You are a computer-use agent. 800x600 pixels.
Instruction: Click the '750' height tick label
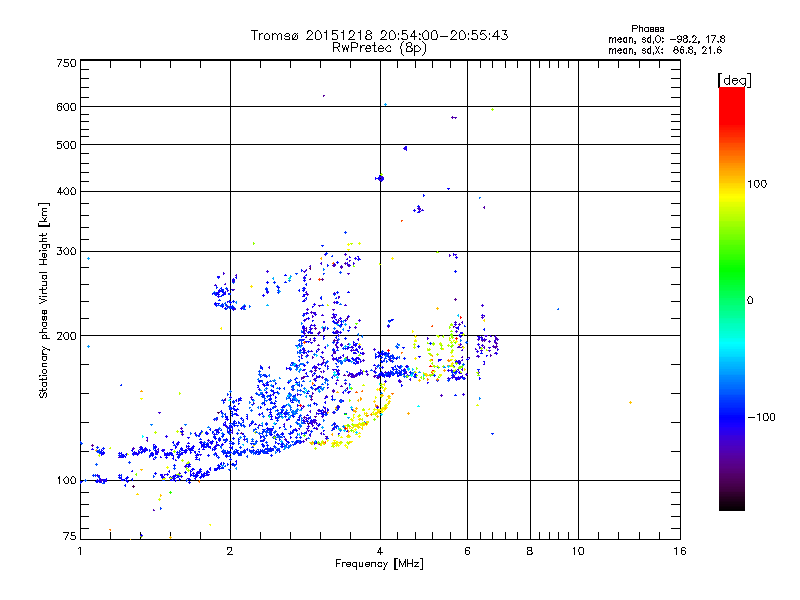(x=66, y=63)
